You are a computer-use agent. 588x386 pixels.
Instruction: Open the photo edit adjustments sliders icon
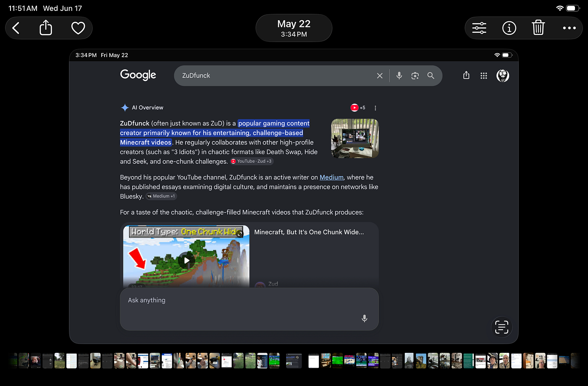pyautogui.click(x=479, y=28)
